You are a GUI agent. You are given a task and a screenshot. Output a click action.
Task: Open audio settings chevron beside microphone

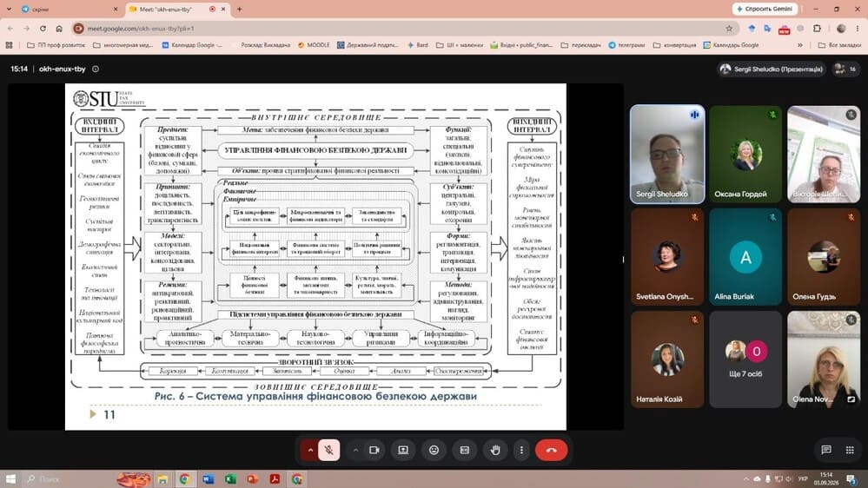point(310,450)
